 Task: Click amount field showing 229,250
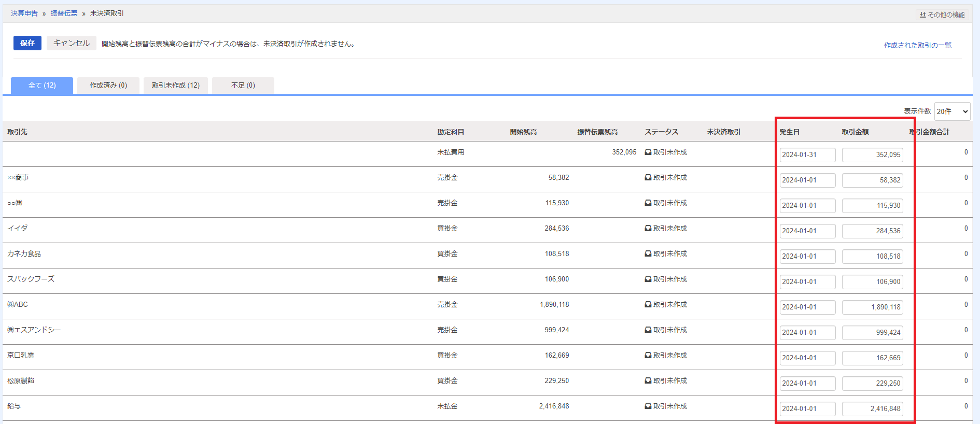click(873, 384)
